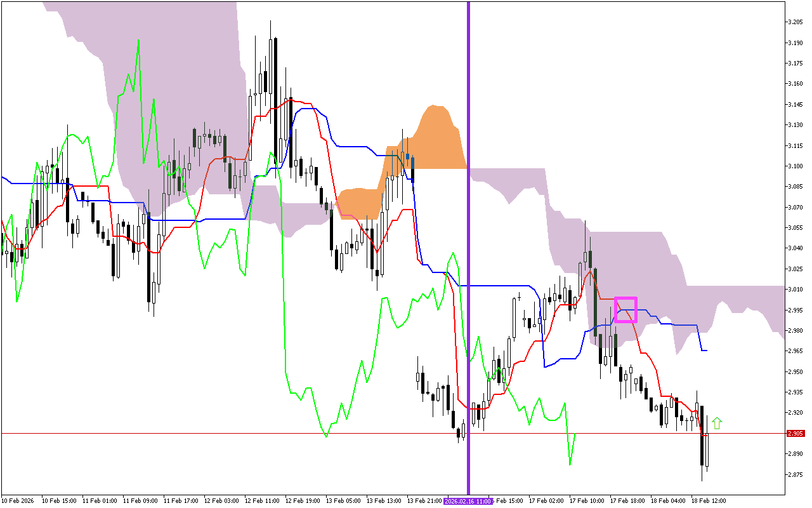
Task: Click the 3.100 price axis label
Action: (796, 166)
